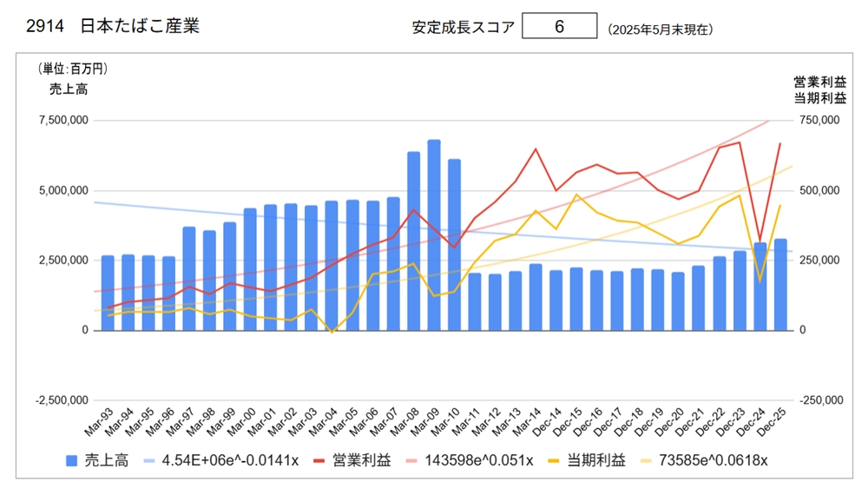868x495 pixels.
Task: Click the 当期利益 legend label text
Action: point(597,460)
